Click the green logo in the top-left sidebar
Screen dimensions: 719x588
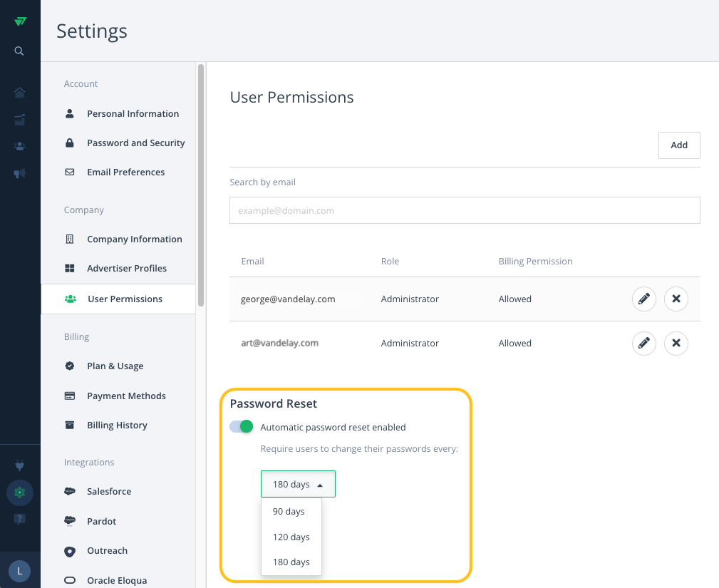coord(20,21)
